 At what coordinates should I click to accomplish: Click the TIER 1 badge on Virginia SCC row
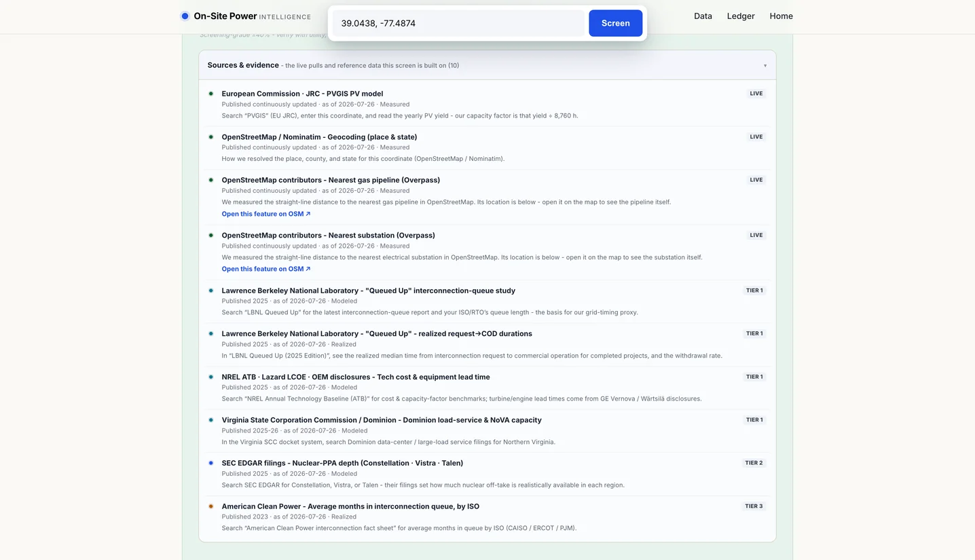(x=754, y=420)
